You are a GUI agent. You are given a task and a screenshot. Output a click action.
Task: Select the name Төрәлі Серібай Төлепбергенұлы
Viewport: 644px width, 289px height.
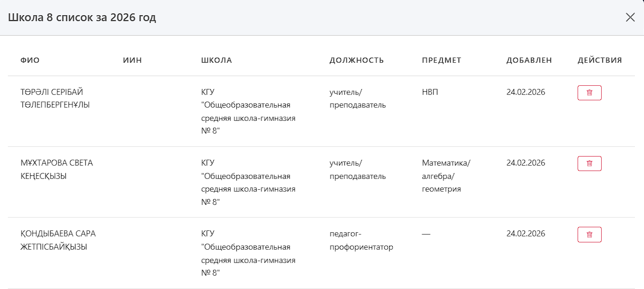[x=55, y=99]
